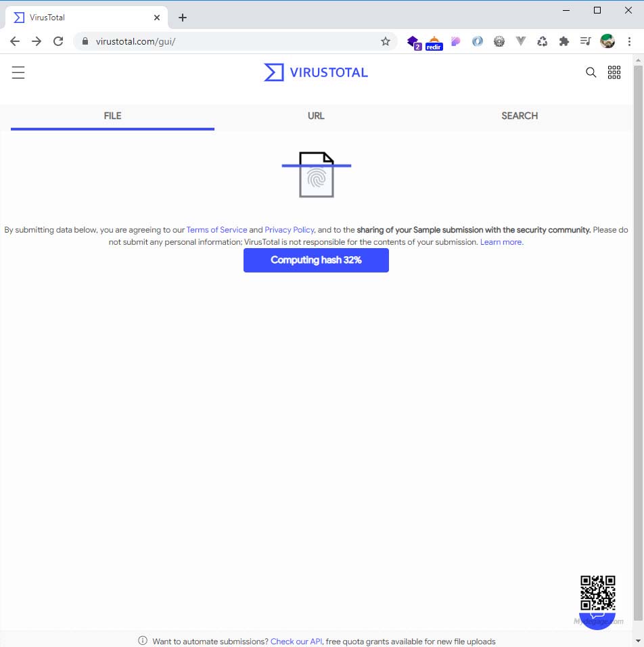Click the scrollbar down arrow
This screenshot has height=647, width=644.
pyautogui.click(x=638, y=641)
